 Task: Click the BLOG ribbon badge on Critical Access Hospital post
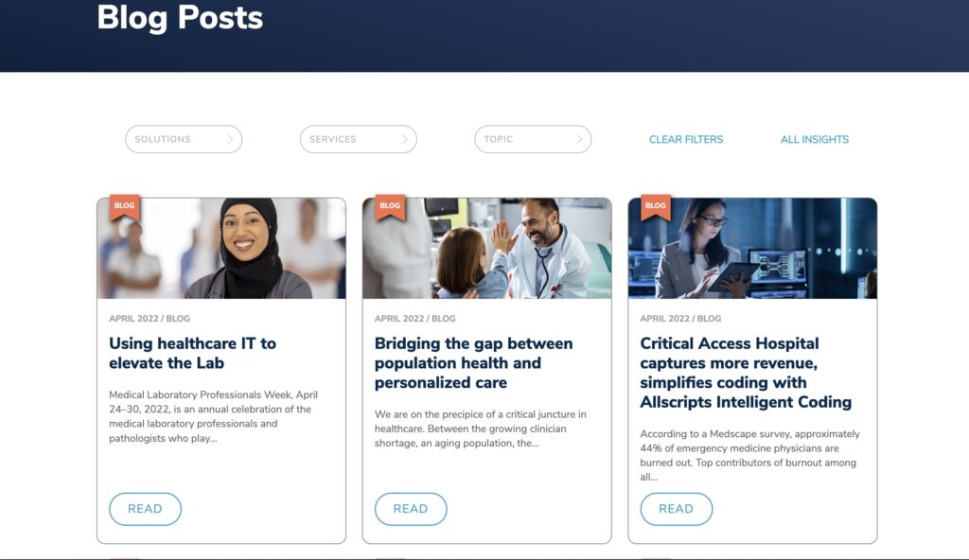tap(656, 207)
